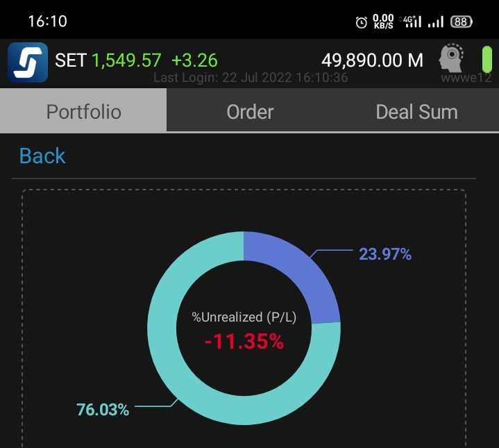Tap the second signal bars icon

point(436,22)
